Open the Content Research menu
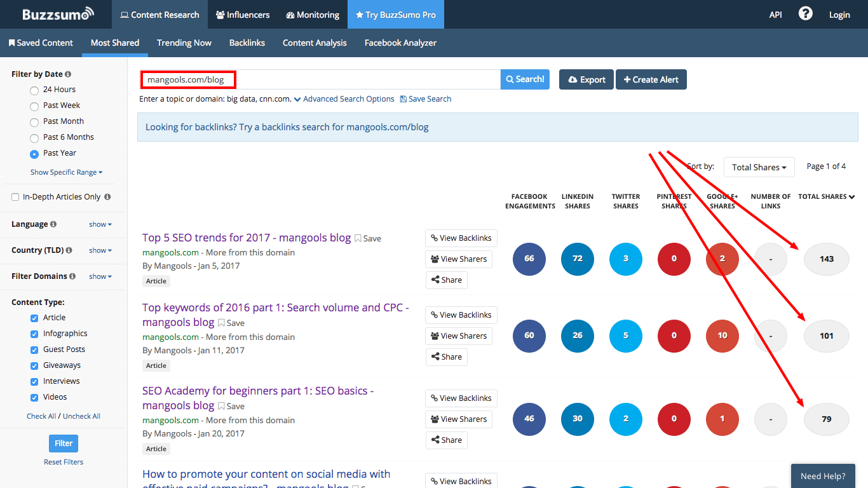The image size is (868, 488). pos(160,14)
